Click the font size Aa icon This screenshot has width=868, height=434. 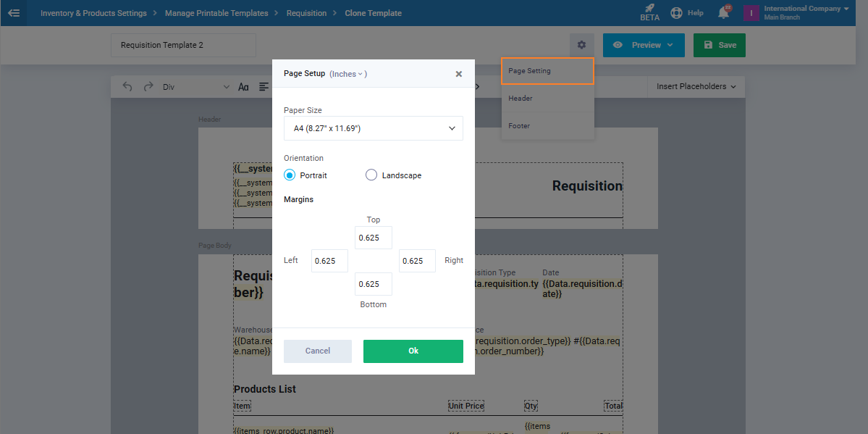[243, 87]
